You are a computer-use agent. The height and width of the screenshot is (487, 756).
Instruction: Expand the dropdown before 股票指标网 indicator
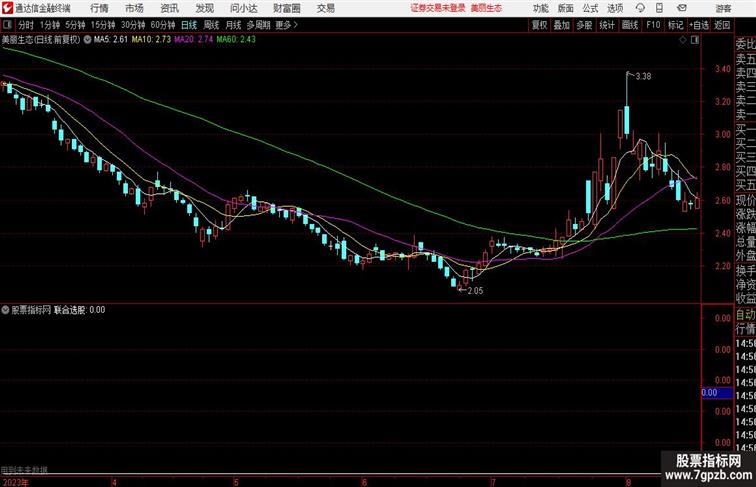click(x=5, y=310)
